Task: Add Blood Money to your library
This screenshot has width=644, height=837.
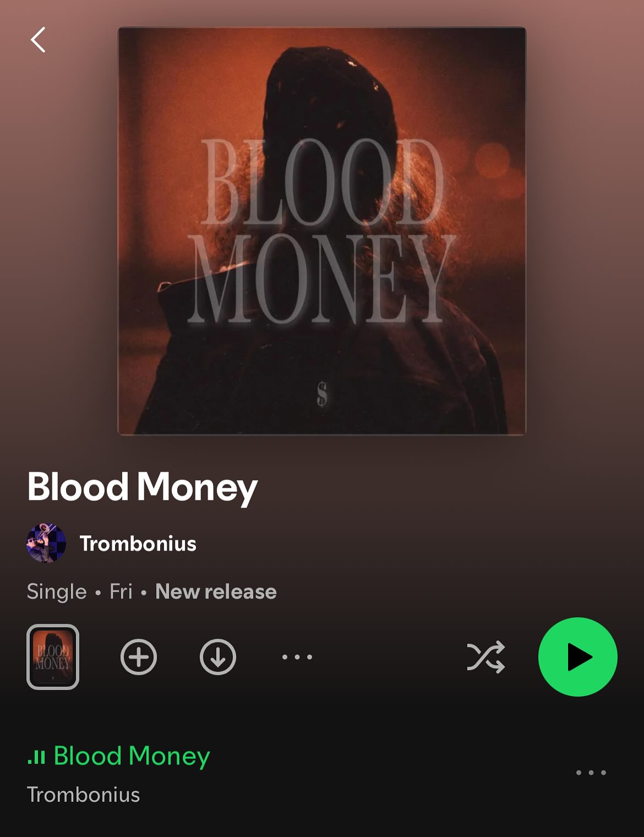Action: pos(139,657)
